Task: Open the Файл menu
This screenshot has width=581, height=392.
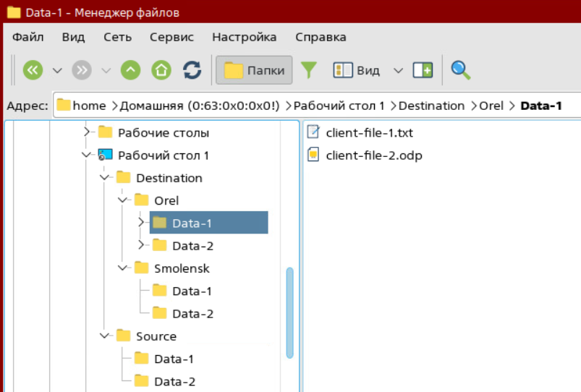Action: pyautogui.click(x=27, y=37)
